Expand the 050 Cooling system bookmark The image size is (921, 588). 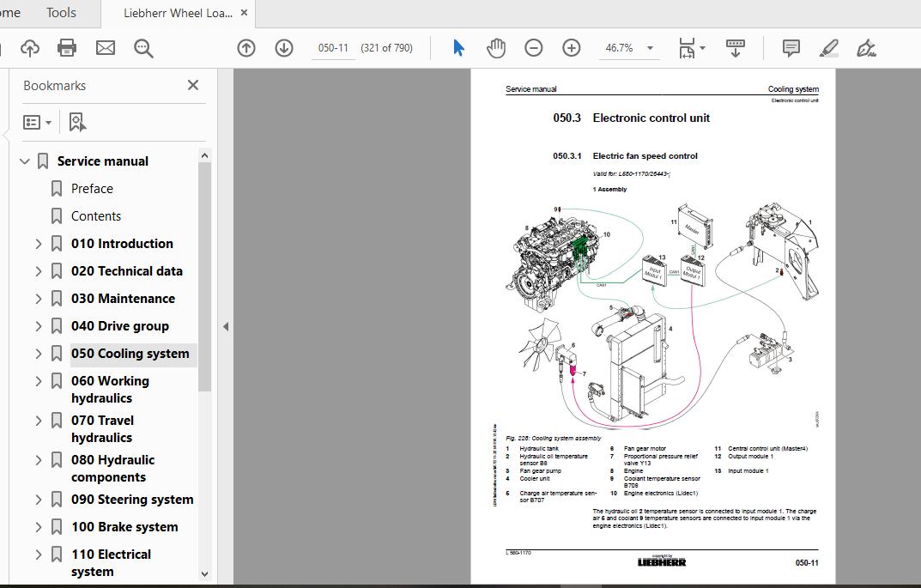(x=38, y=353)
